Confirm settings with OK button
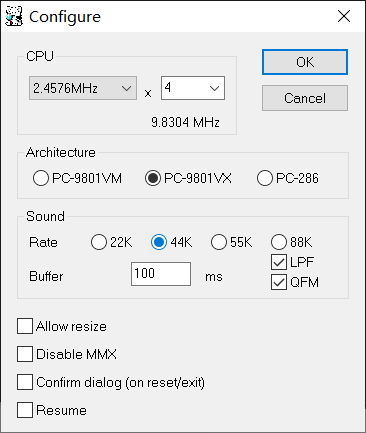Screen dimensions: 366x433 coord(305,62)
